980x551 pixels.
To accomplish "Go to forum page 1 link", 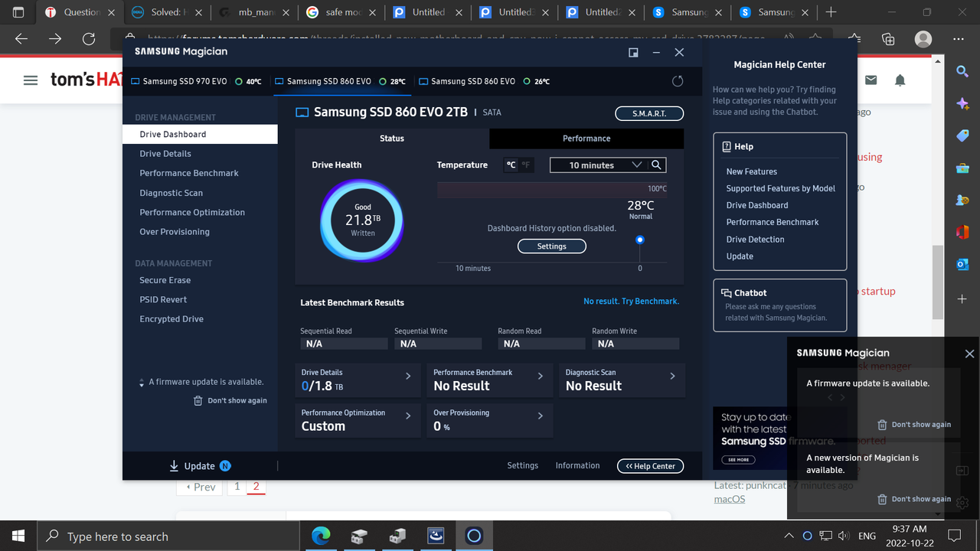I will [x=237, y=487].
